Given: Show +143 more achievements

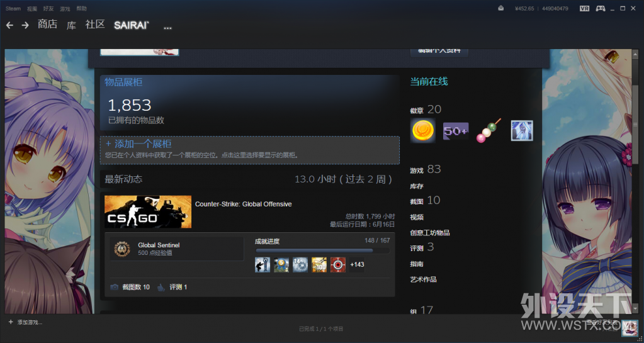Looking at the screenshot, I should pyautogui.click(x=357, y=265).
